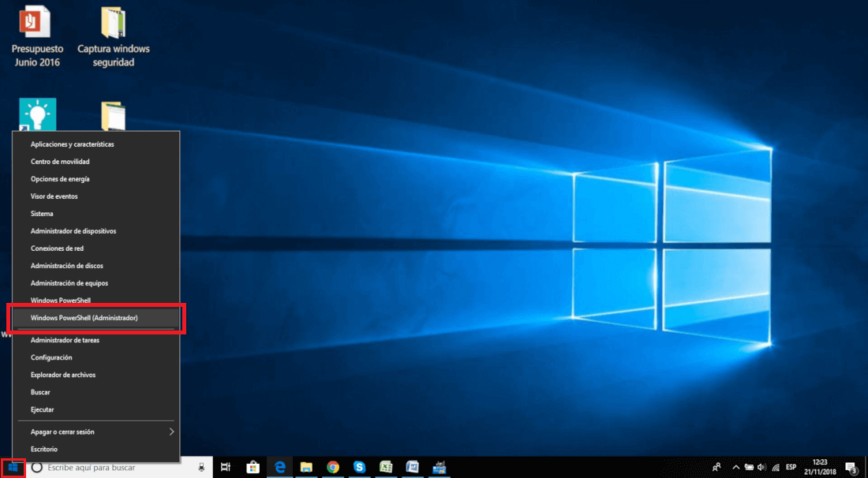Open the Start button on the taskbar
This screenshot has width=868, height=478.
coord(13,468)
